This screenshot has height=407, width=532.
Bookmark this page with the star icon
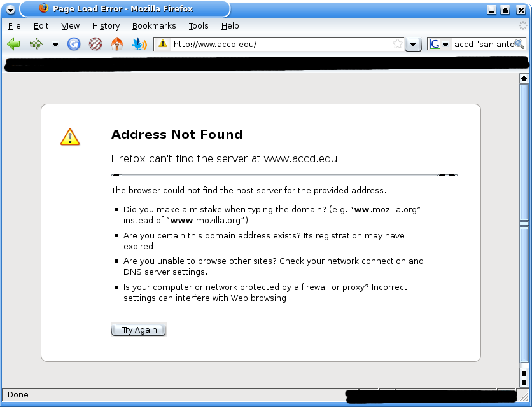[398, 44]
